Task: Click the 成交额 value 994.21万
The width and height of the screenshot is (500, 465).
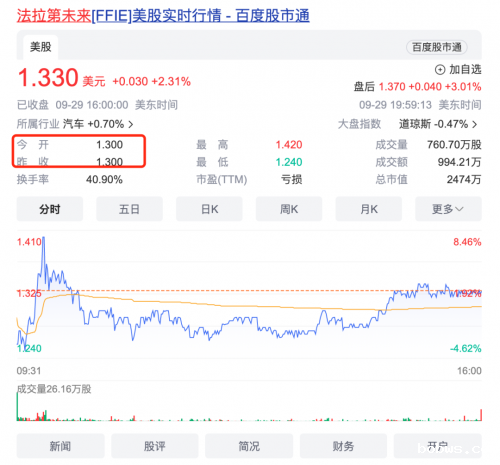Action: click(459, 162)
